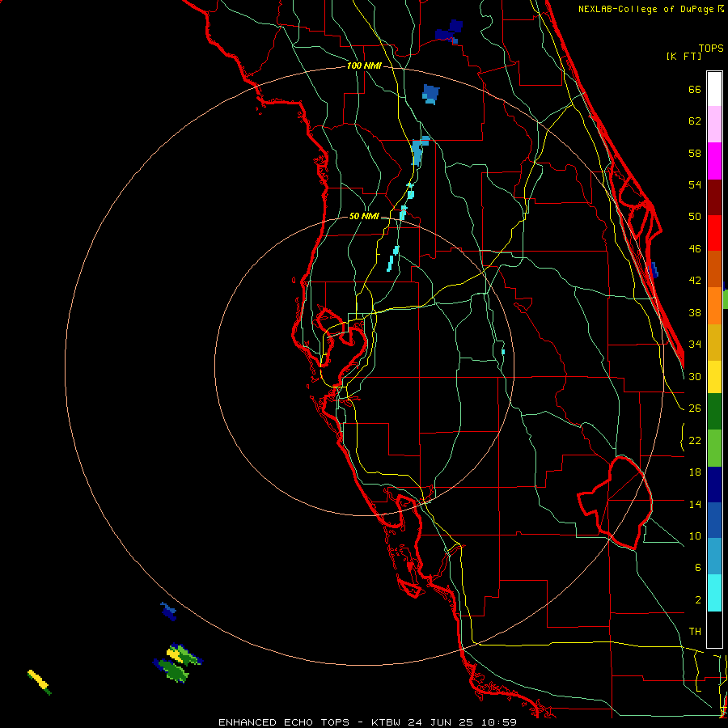Click the 'ENHANCED ECHO TOPS' caption text
Viewport: 728px width, 728px height.
283,722
